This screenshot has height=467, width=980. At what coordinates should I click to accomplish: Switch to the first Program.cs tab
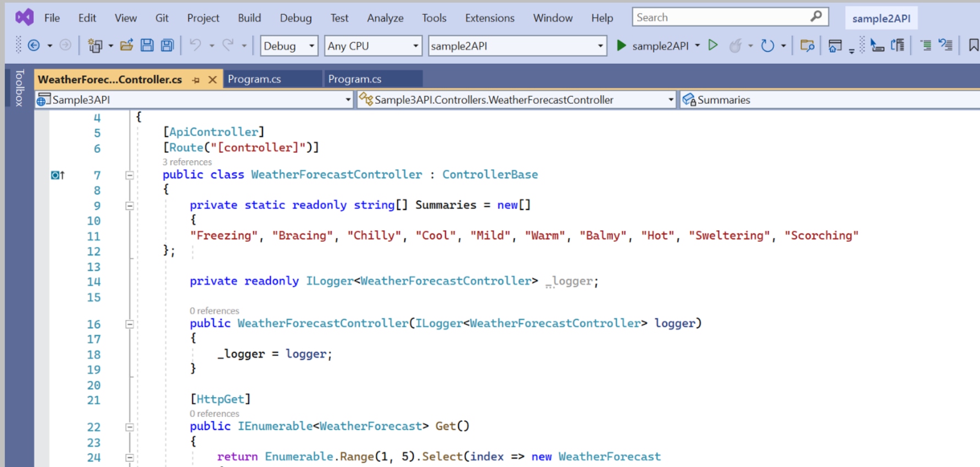click(254, 79)
